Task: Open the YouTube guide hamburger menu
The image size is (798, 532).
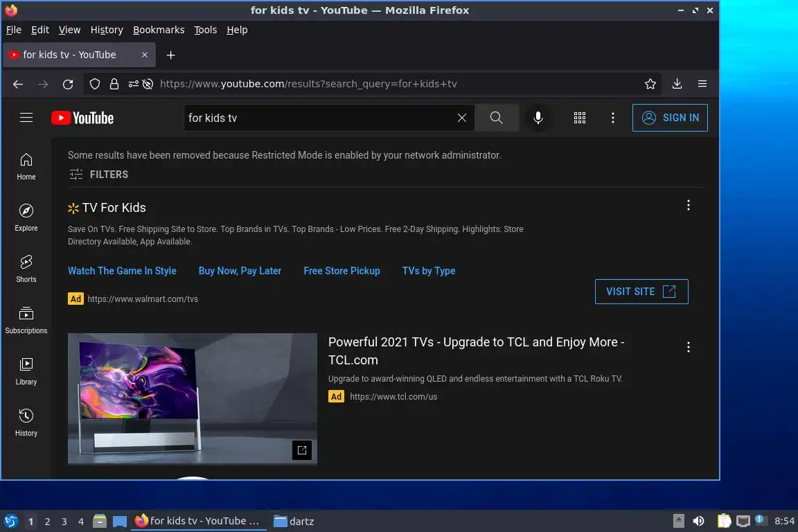Action: pos(26,118)
